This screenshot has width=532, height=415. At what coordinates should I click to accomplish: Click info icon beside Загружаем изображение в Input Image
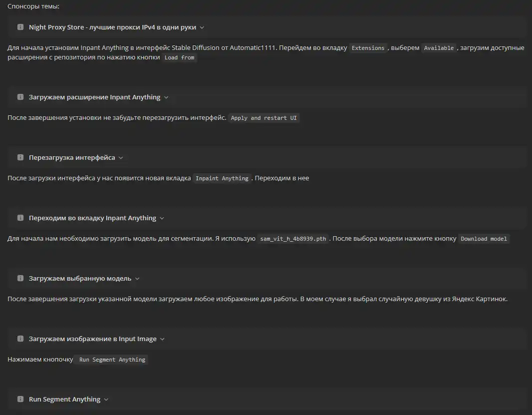click(x=20, y=339)
